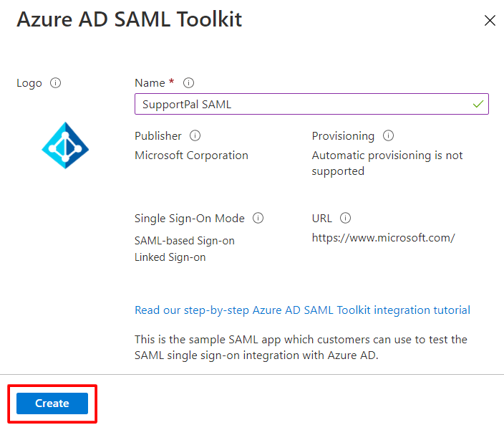The height and width of the screenshot is (430, 504).
Task: Click the https://www.microsoft.com/ URL text
Action: point(383,238)
